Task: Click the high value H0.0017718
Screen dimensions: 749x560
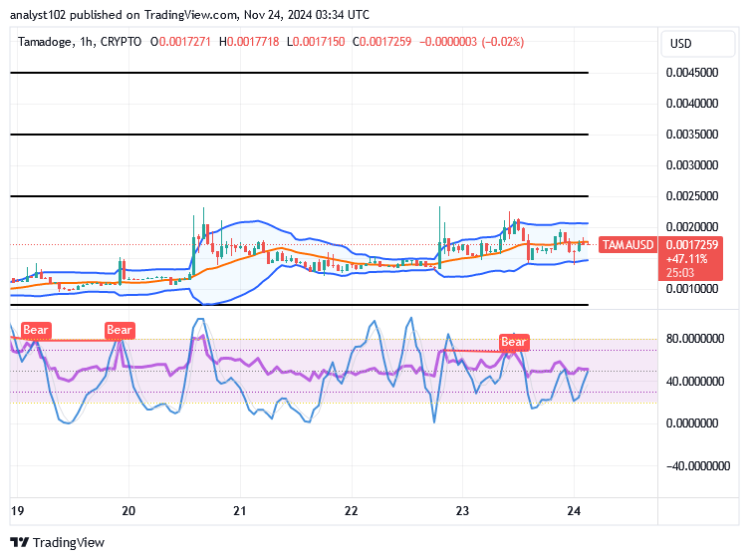Action: click(x=249, y=42)
